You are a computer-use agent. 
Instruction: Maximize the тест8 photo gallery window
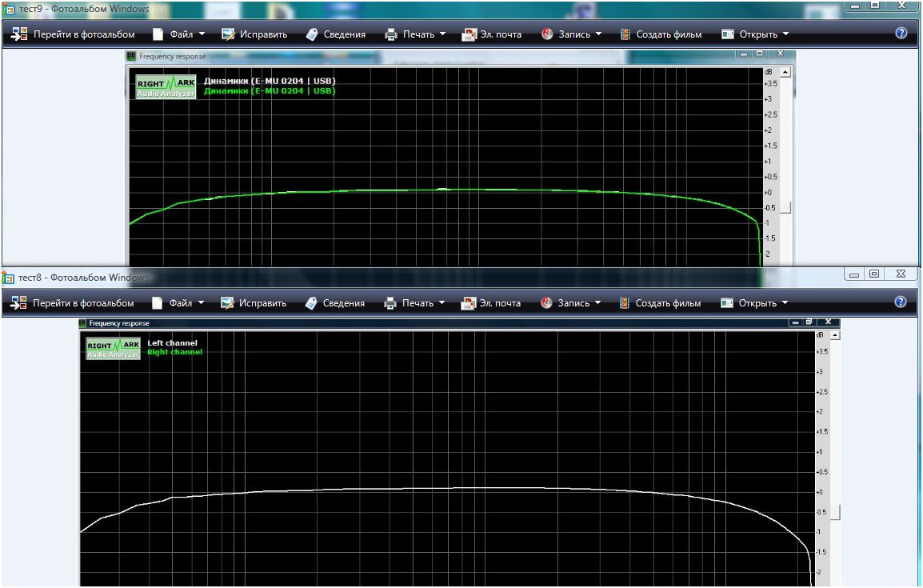coord(876,274)
